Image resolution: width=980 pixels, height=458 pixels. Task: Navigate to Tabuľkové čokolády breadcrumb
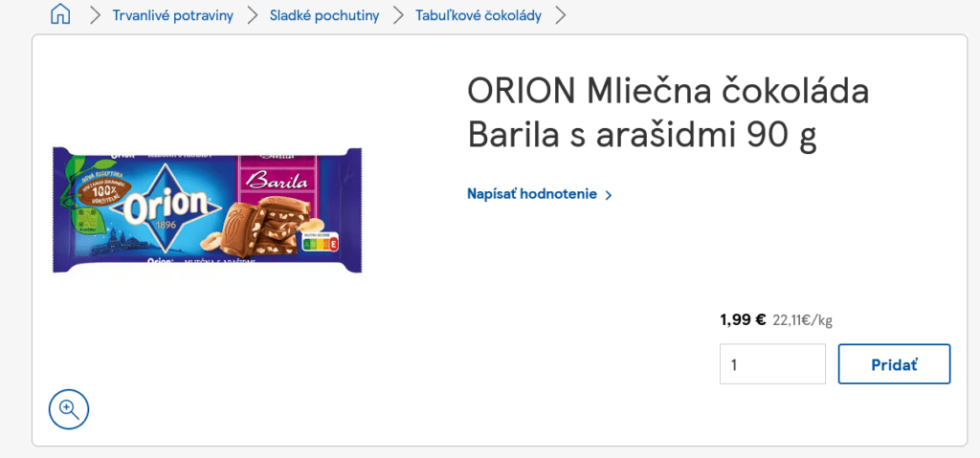pos(479,15)
